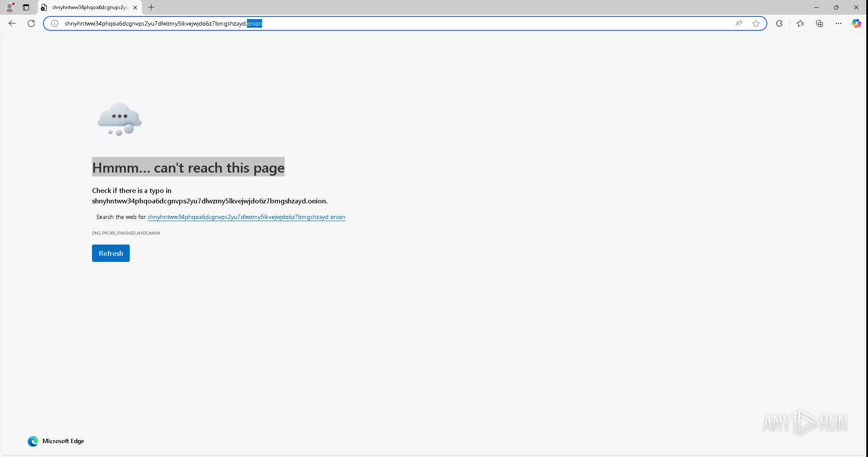
Task: Minimize the Edge window
Action: click(816, 7)
